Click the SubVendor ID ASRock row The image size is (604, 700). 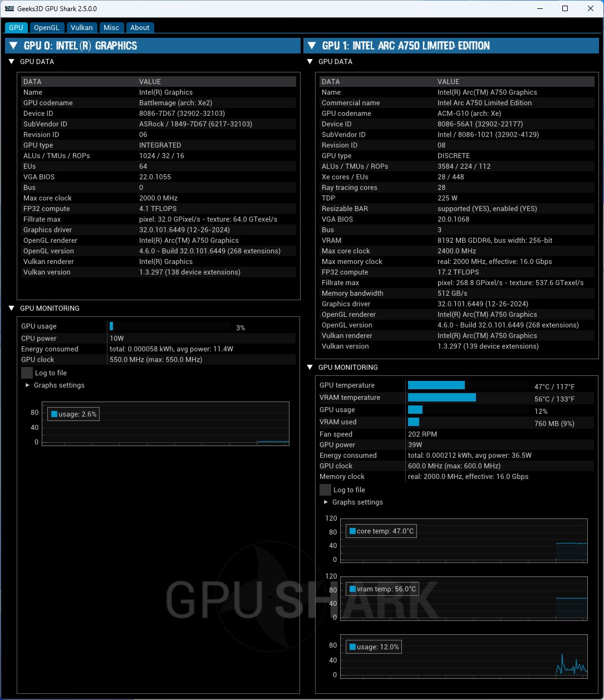pyautogui.click(x=159, y=124)
